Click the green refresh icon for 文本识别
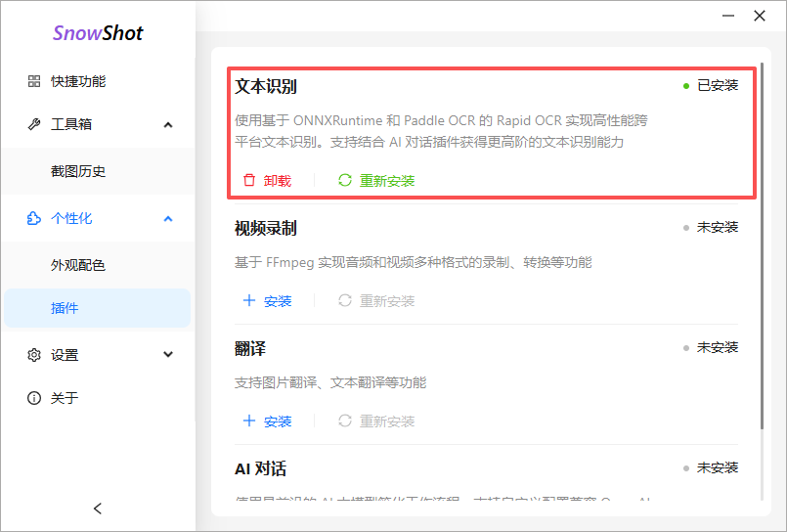 (x=345, y=180)
